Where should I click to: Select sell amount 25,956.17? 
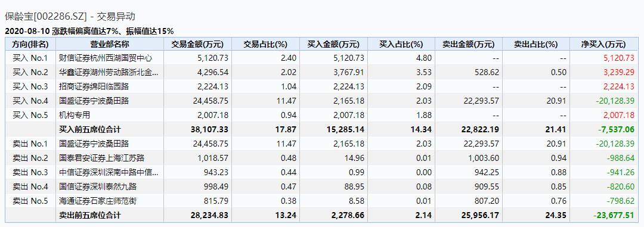pos(480,215)
